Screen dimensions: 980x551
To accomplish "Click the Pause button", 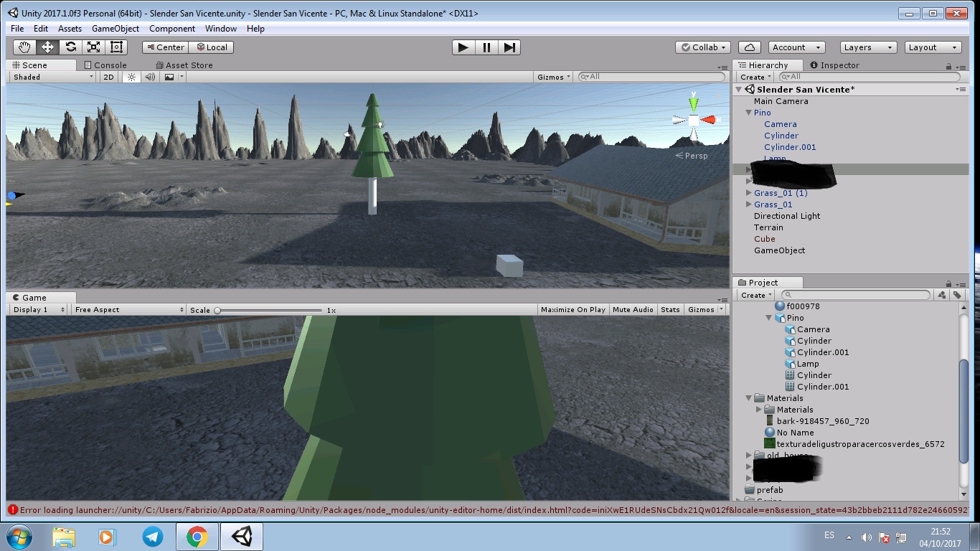I will [x=486, y=47].
